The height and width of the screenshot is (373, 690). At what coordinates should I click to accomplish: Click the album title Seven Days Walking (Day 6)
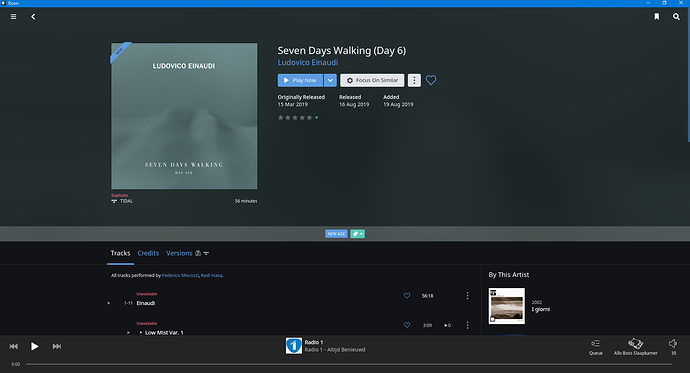tap(342, 51)
